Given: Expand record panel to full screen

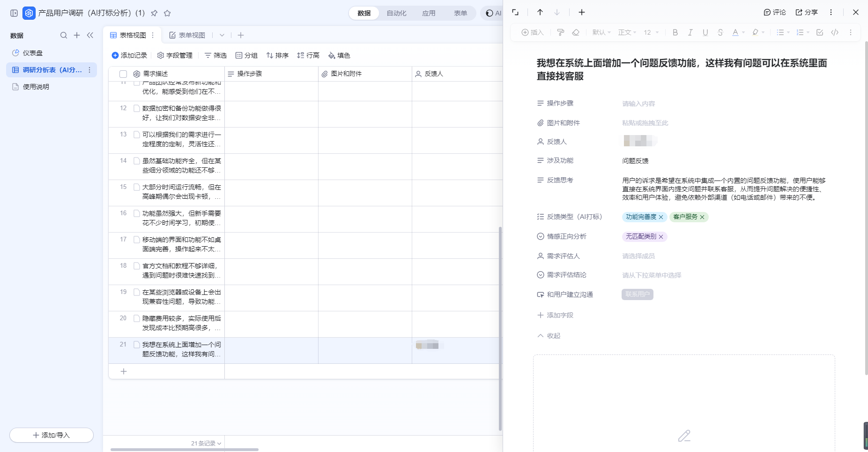Looking at the screenshot, I should 515,12.
